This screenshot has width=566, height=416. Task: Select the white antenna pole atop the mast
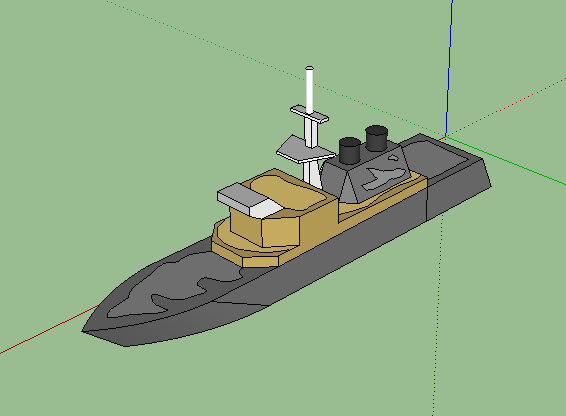tap(309, 90)
